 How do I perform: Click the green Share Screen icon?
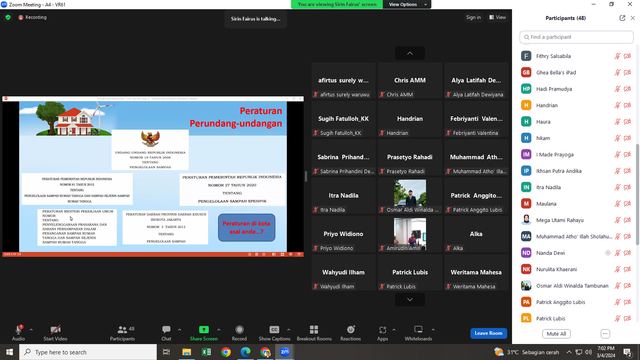[204, 329]
